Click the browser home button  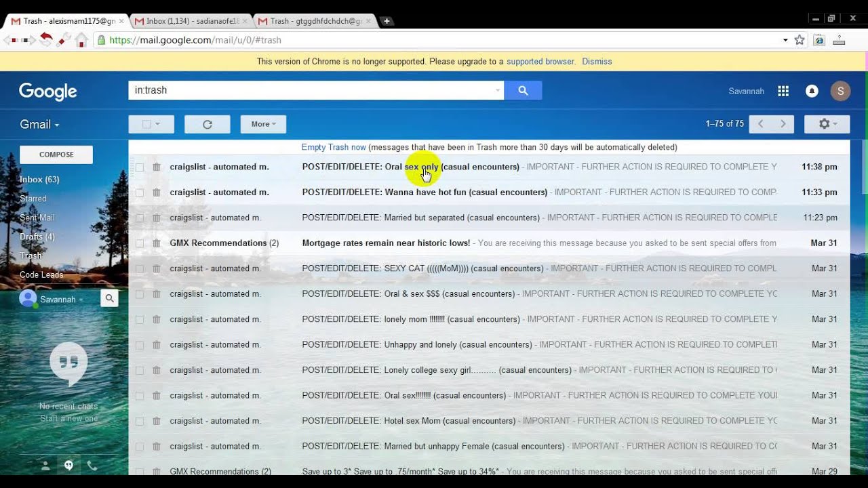(x=81, y=40)
